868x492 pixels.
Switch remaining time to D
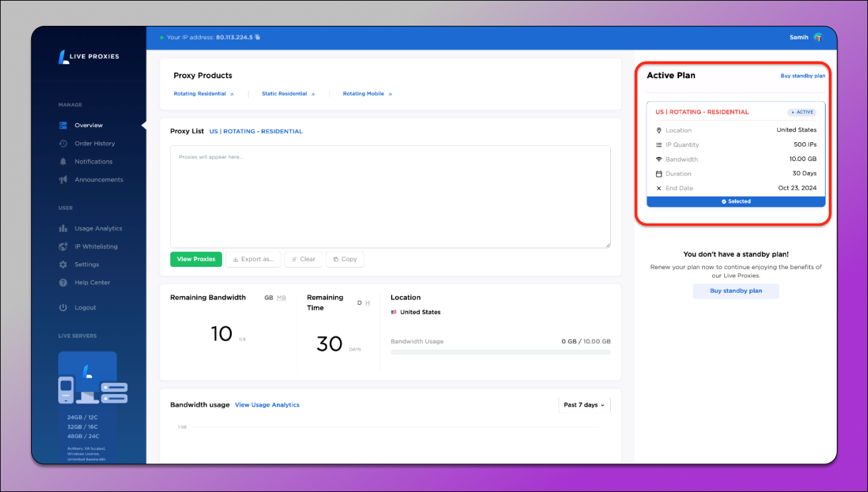coord(360,303)
